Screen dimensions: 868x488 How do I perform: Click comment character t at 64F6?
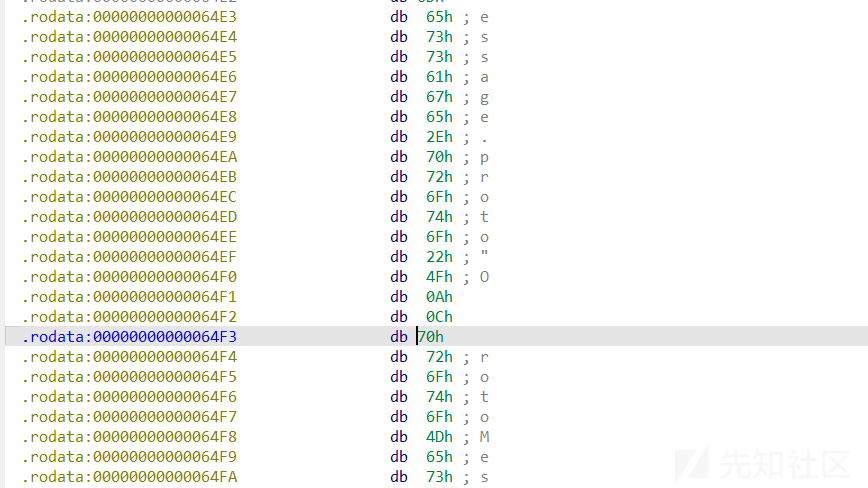(484, 397)
